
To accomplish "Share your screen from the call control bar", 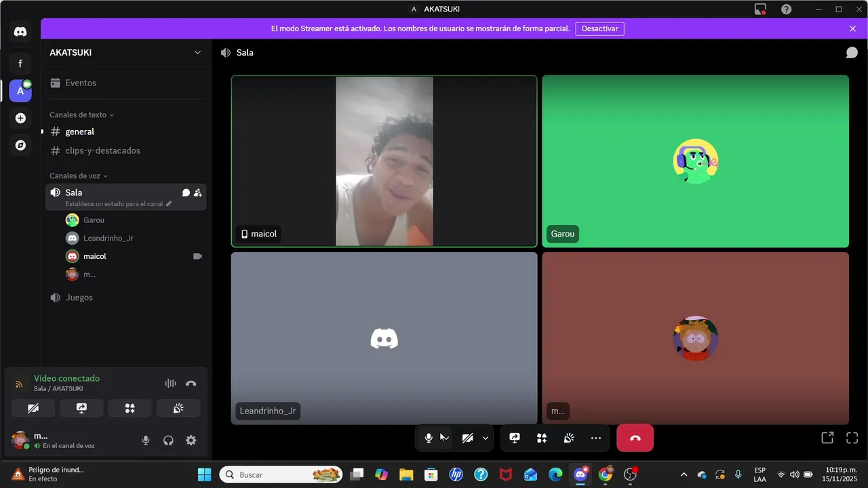I will tap(515, 438).
